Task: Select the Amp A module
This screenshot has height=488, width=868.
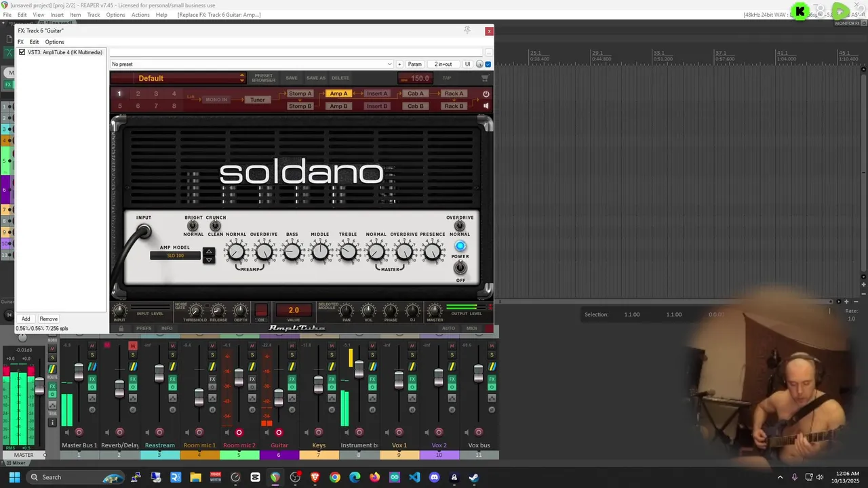Action: 338,94
